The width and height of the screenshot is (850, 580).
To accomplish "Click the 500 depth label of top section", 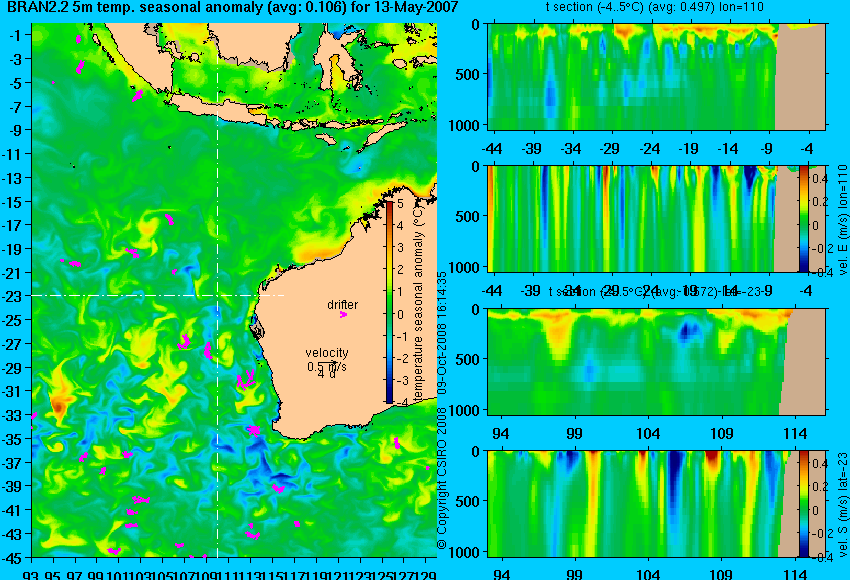I will pyautogui.click(x=468, y=74).
